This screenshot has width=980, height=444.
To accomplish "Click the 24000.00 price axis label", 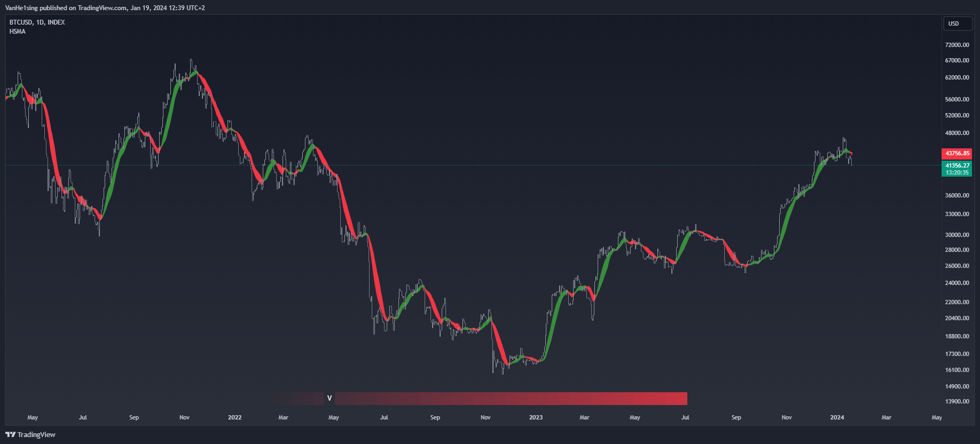I will tap(957, 283).
